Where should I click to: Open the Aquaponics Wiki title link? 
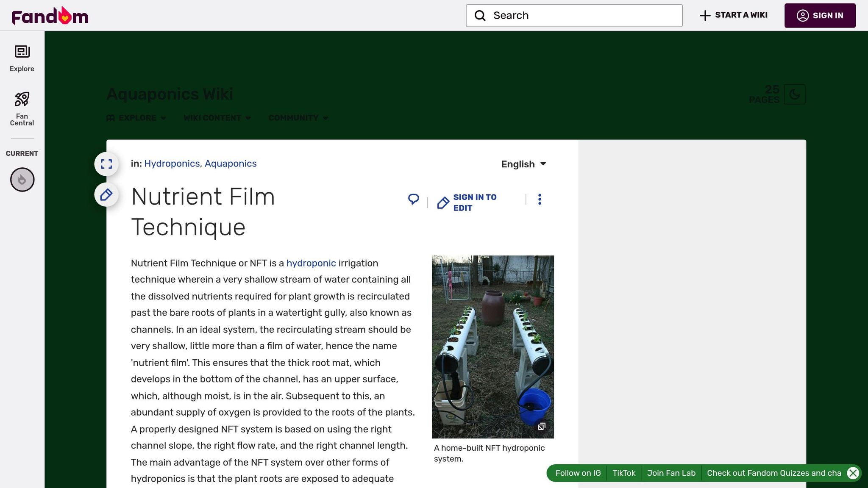pyautogui.click(x=170, y=94)
